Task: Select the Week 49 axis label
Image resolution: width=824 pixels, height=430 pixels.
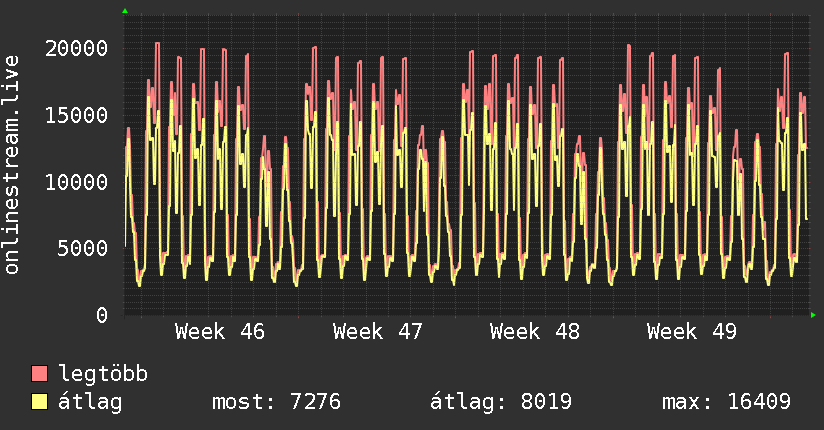Action: (692, 332)
